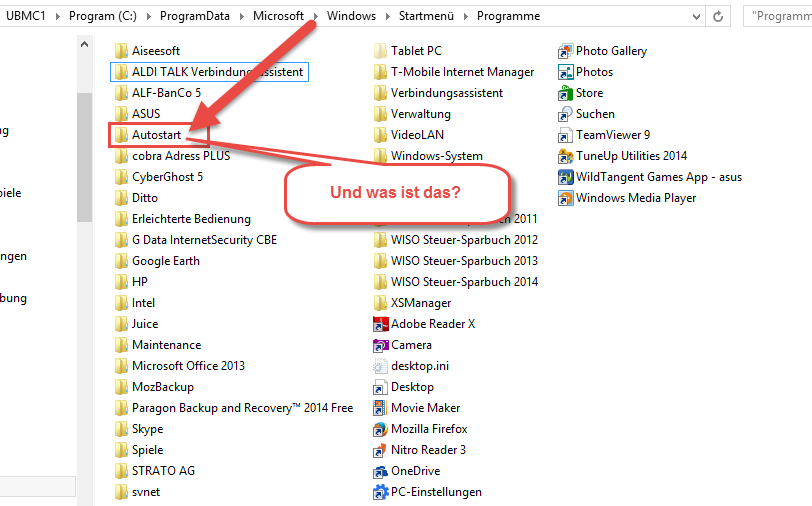Image resolution: width=812 pixels, height=506 pixels.
Task: Expand the chevron after UBMC1 breadcrumb
Action: coord(57,17)
